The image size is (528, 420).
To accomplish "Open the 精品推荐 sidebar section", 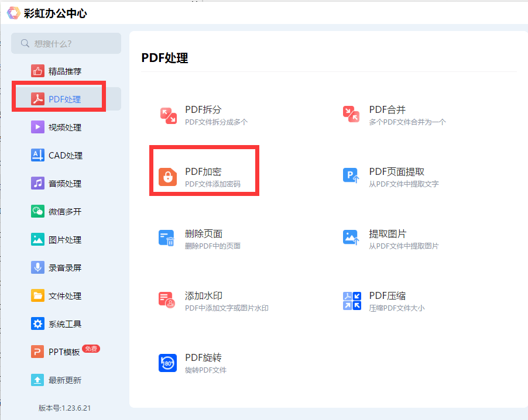I will 66,71.
